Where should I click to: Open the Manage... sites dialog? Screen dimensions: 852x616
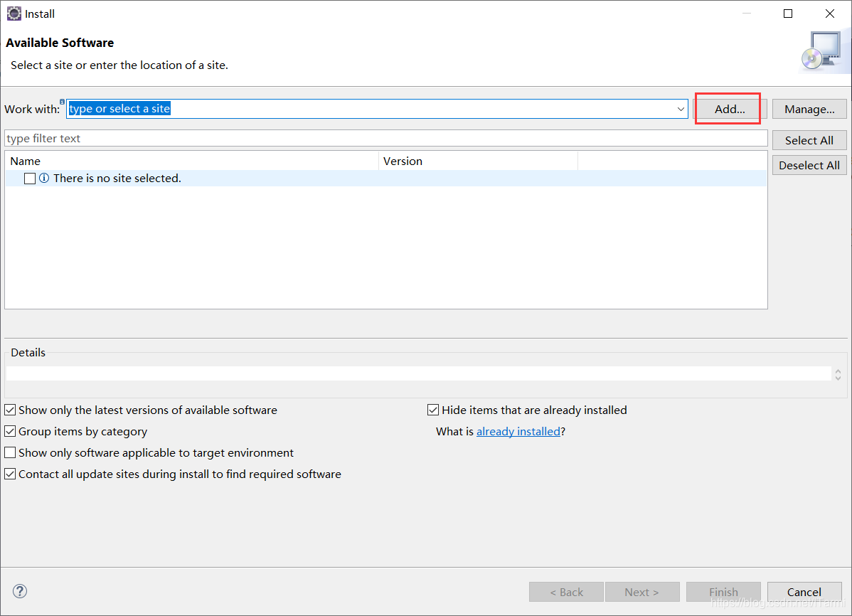(x=809, y=109)
